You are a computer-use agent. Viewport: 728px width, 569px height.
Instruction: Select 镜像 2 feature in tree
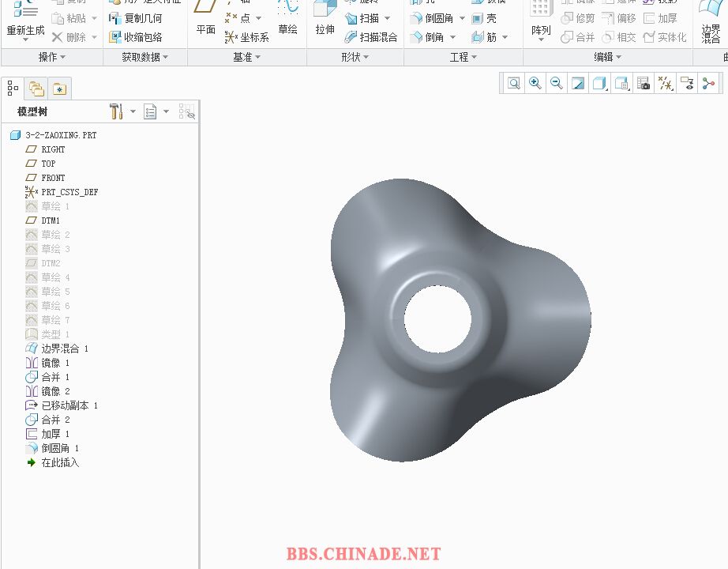click(x=47, y=391)
